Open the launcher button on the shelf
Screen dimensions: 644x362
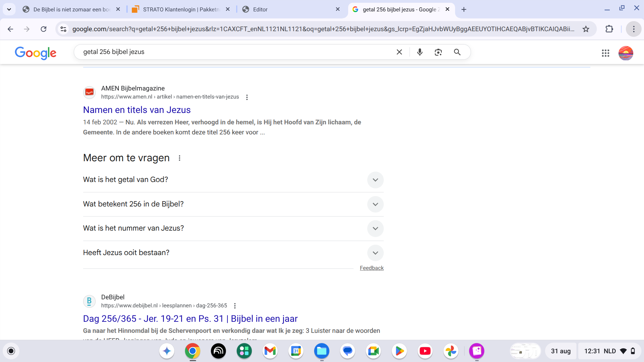[x=11, y=351]
